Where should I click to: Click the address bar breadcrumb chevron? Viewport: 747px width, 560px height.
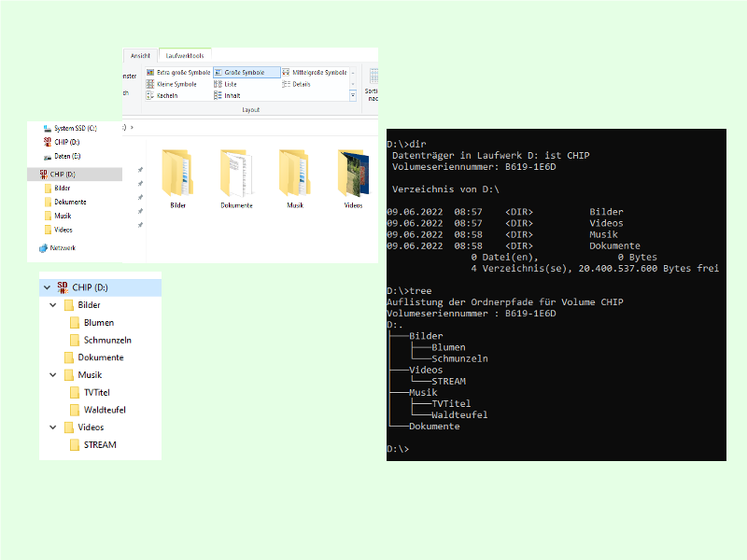132,128
